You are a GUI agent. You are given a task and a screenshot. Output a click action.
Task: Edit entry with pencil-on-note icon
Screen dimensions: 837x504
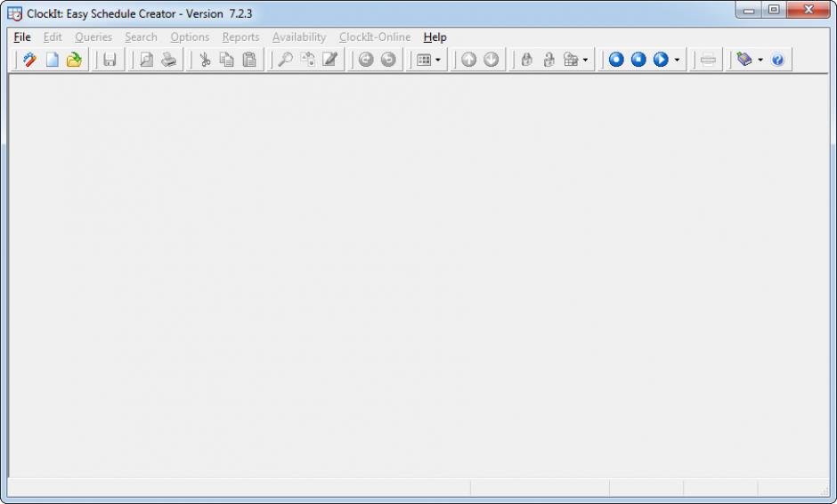[x=329, y=60]
